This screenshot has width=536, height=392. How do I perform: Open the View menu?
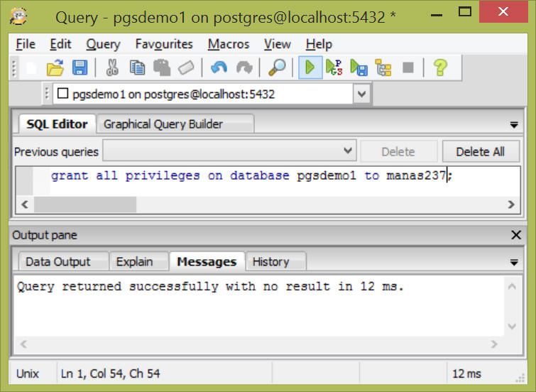click(278, 44)
